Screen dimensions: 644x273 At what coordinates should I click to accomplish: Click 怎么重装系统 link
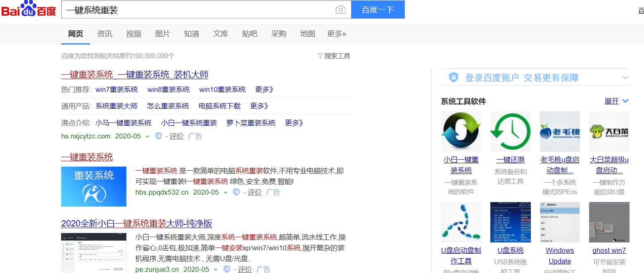tap(168, 106)
